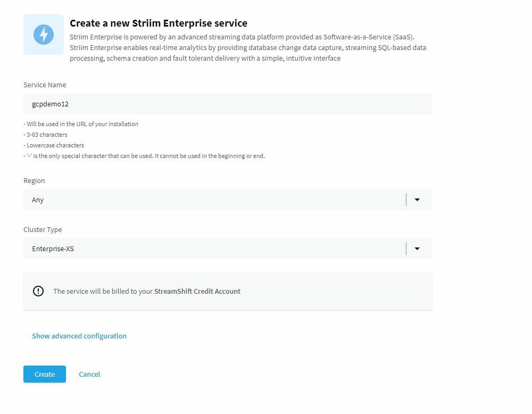Click the 'StreamShift Credit Account' bold text
The height and width of the screenshot is (414, 532).
[197, 291]
